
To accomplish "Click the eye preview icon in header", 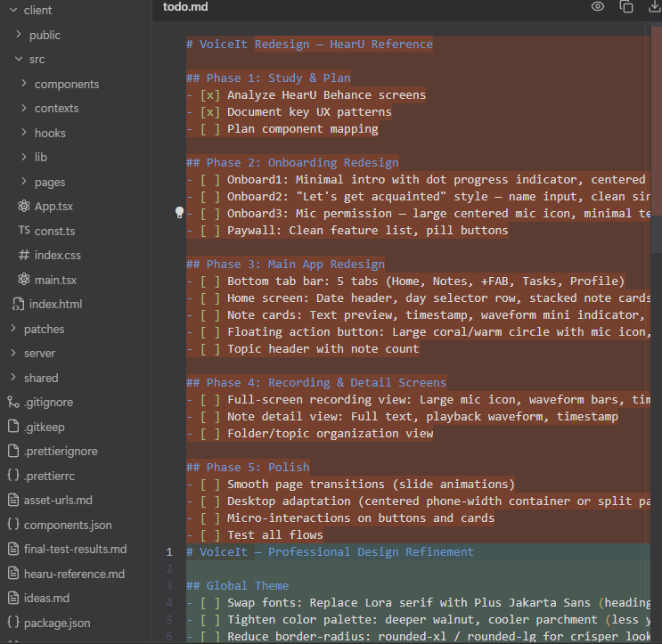I will (x=598, y=7).
